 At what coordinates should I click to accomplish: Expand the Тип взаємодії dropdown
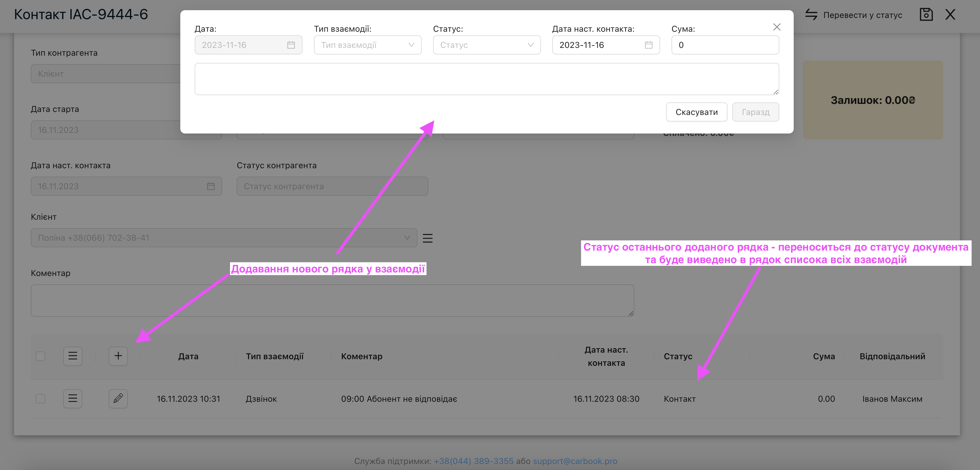click(367, 45)
